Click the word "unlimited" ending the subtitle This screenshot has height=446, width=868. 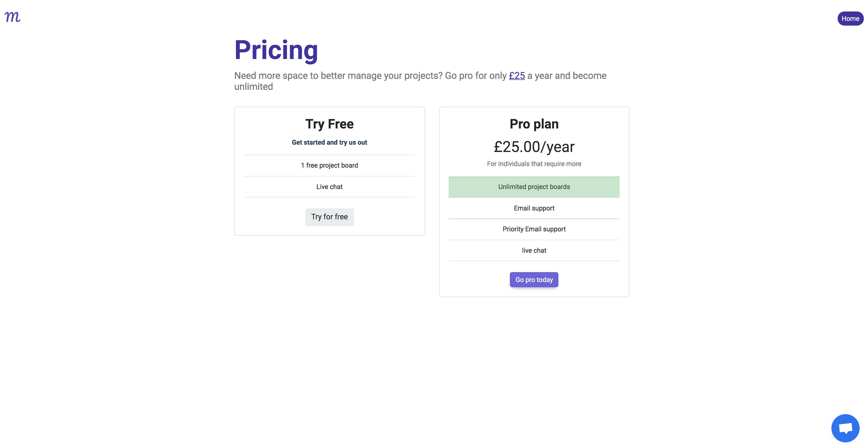pos(253,87)
